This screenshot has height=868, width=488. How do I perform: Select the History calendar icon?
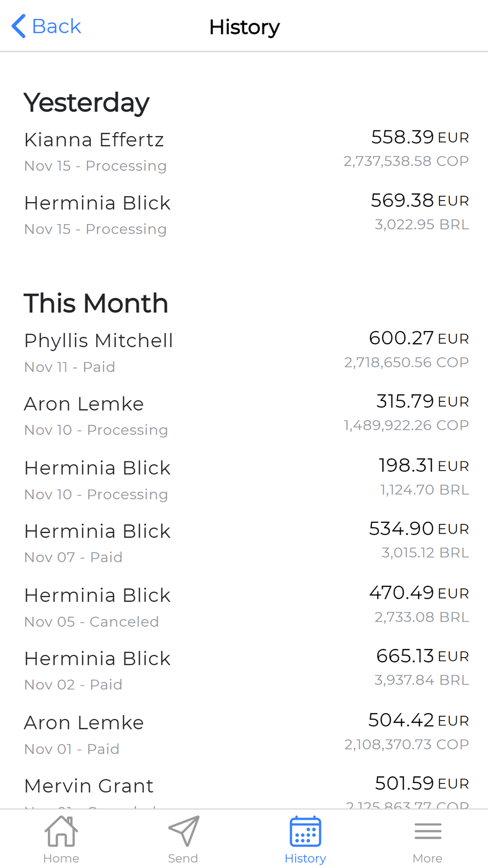(305, 831)
